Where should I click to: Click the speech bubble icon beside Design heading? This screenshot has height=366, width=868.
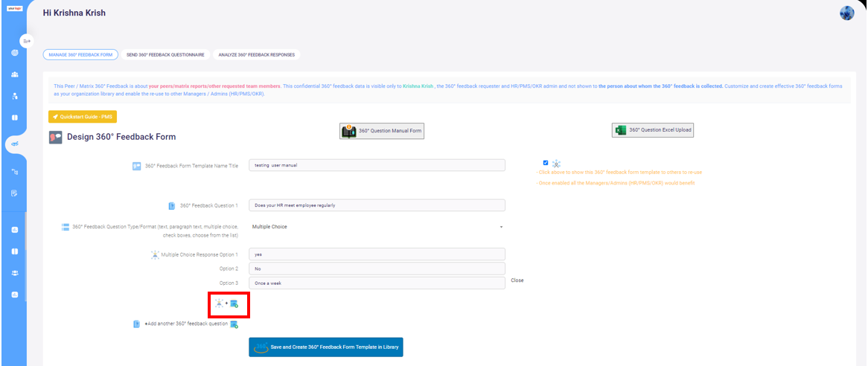[55, 137]
